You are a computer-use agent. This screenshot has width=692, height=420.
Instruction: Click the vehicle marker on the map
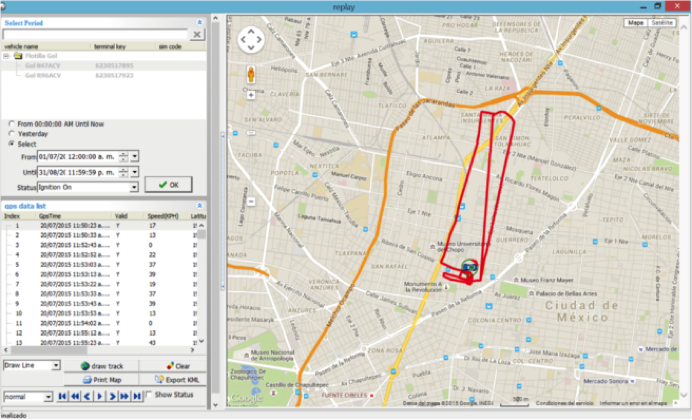click(x=470, y=267)
